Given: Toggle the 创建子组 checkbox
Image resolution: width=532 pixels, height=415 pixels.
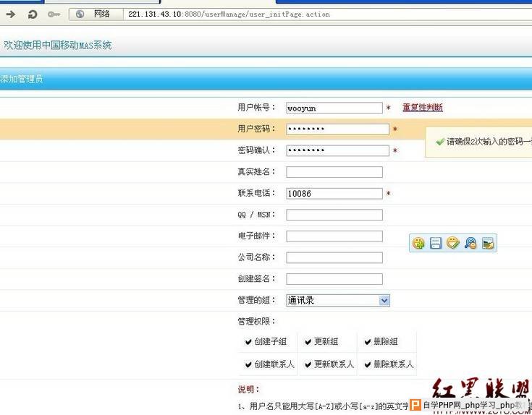Looking at the screenshot, I should click(x=248, y=342).
